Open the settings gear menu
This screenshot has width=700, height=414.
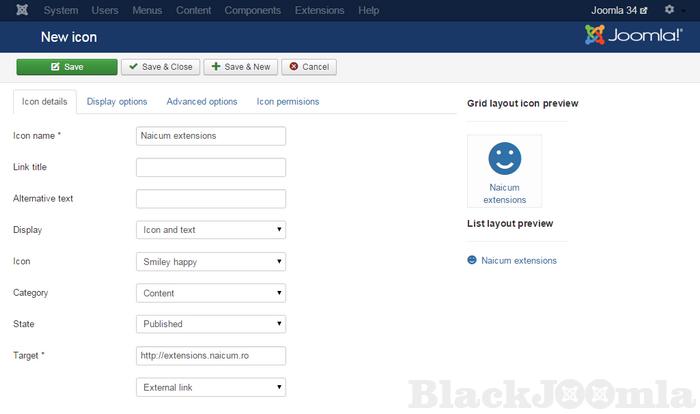pyautogui.click(x=669, y=10)
